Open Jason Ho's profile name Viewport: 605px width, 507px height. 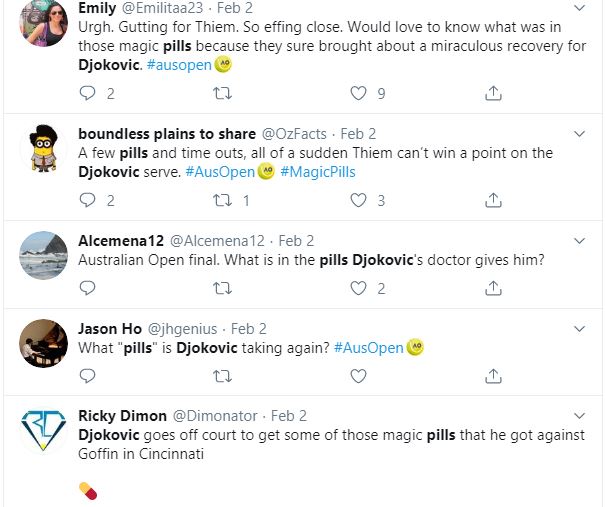(x=114, y=328)
